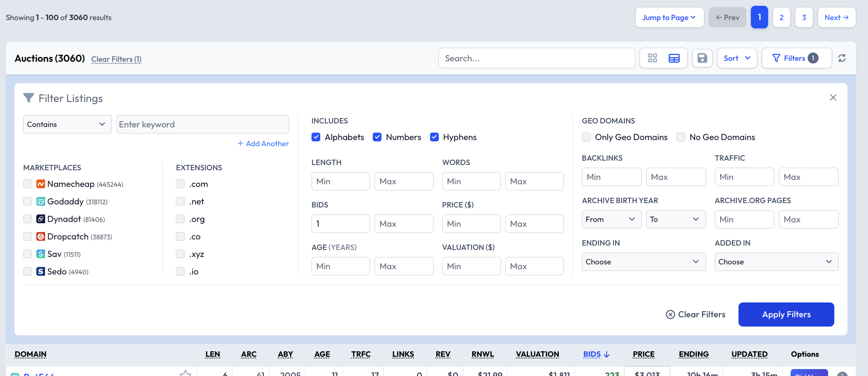868x376 pixels.
Task: Switch to table list view icon
Action: pyautogui.click(x=674, y=58)
